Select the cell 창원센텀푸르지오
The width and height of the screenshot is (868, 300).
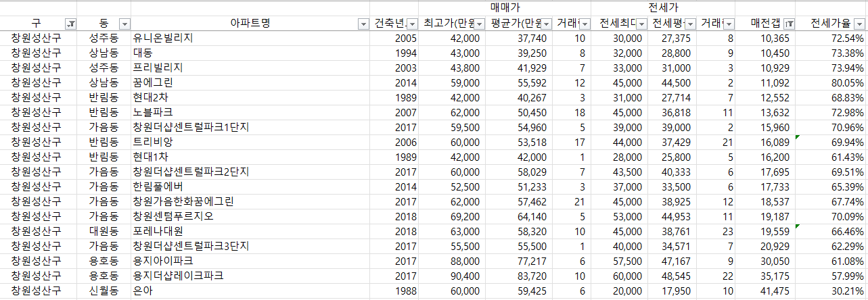point(250,216)
